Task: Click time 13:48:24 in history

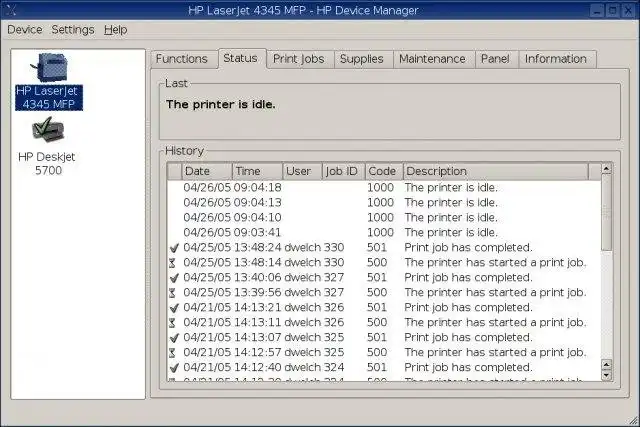Action: pyautogui.click(x=258, y=248)
